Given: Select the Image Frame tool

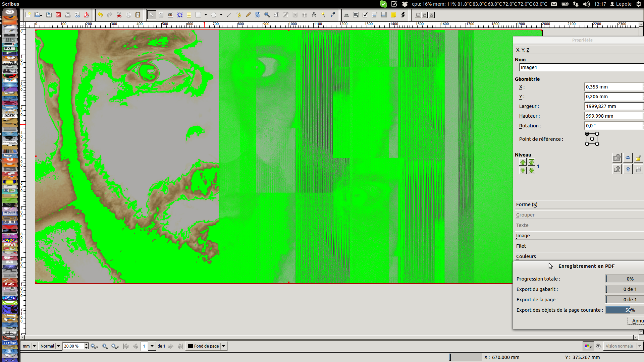Looking at the screenshot, I should [x=170, y=15].
